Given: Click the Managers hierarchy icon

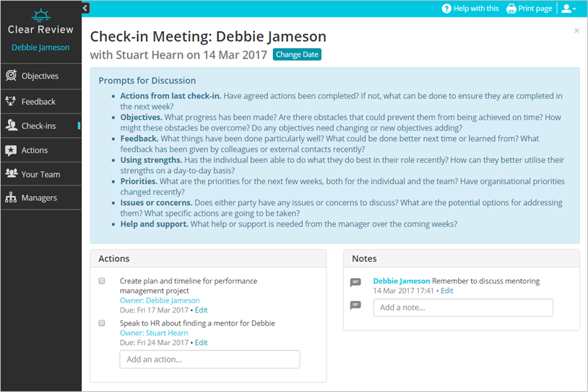Looking at the screenshot, I should tap(11, 198).
